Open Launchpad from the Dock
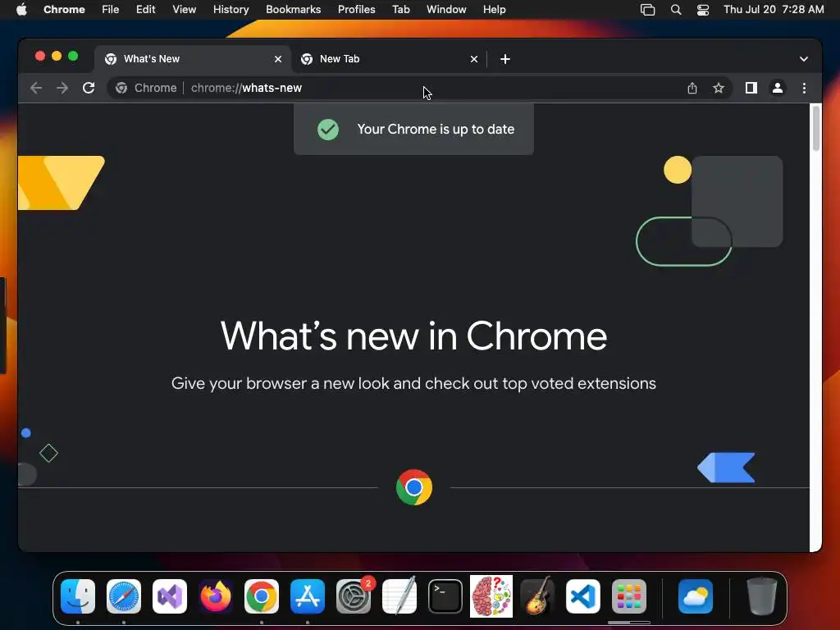This screenshot has width=840, height=630. coord(629,596)
